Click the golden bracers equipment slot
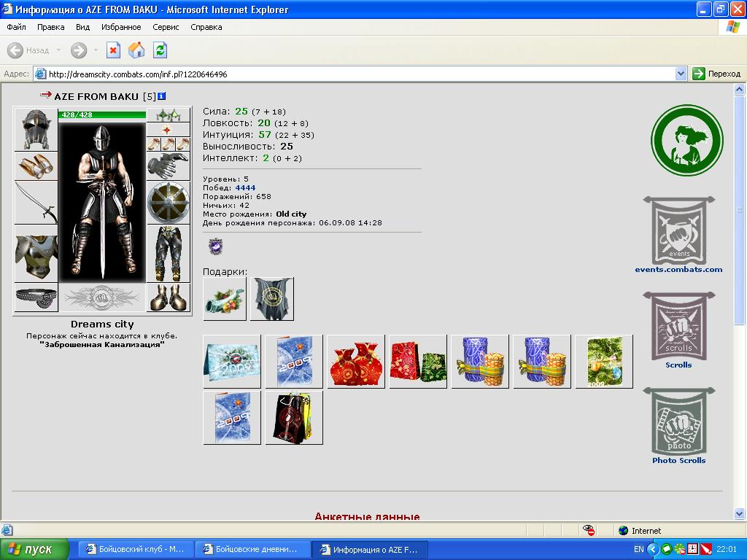Screen dimensions: 747x560 36,166
